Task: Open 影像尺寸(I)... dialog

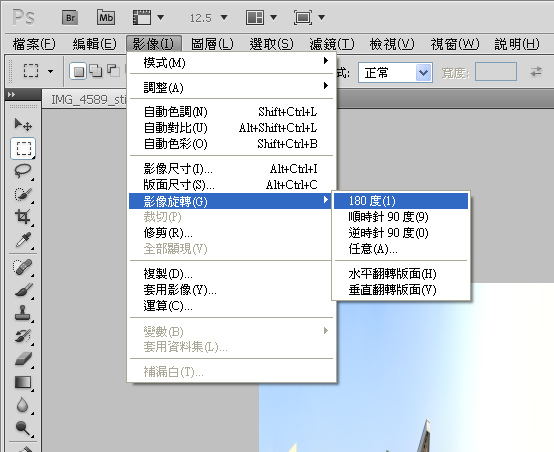Action: point(231,169)
